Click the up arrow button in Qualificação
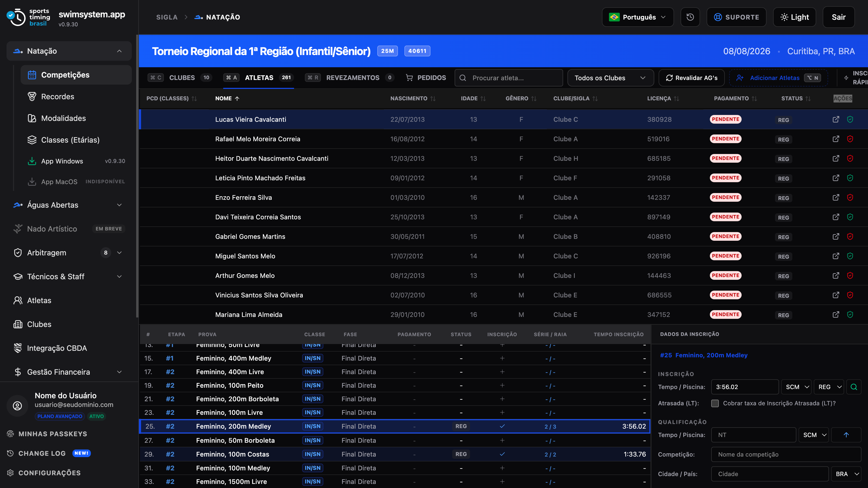The width and height of the screenshot is (868, 488). click(x=846, y=435)
